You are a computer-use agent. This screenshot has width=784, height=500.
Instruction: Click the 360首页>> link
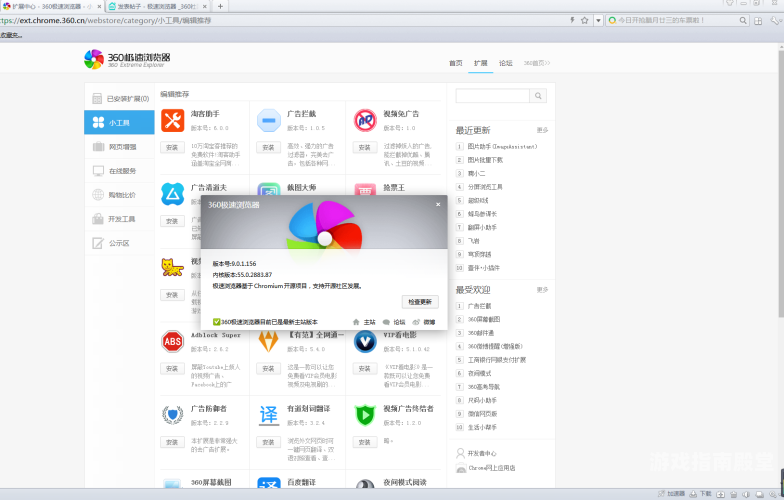(x=536, y=63)
